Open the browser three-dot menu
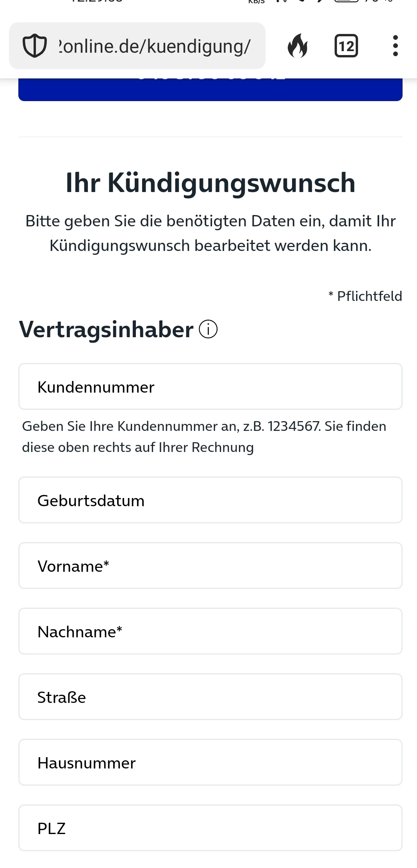417x868 pixels. [395, 46]
